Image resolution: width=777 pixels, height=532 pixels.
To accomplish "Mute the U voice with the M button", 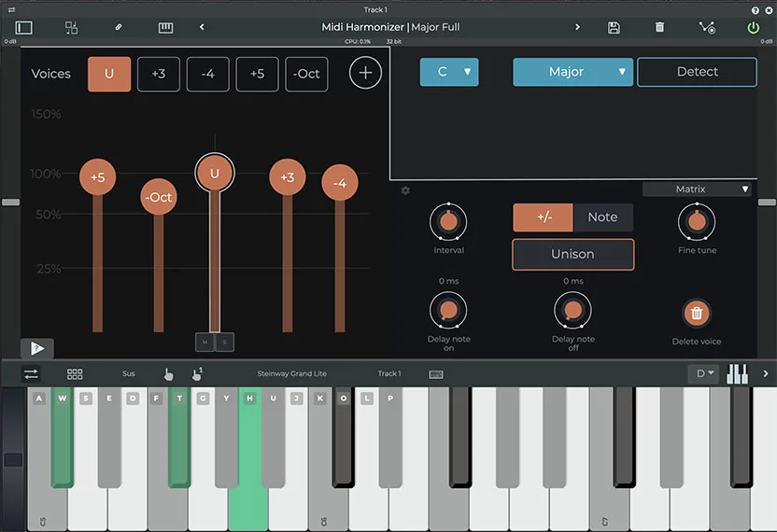I will coord(205,342).
